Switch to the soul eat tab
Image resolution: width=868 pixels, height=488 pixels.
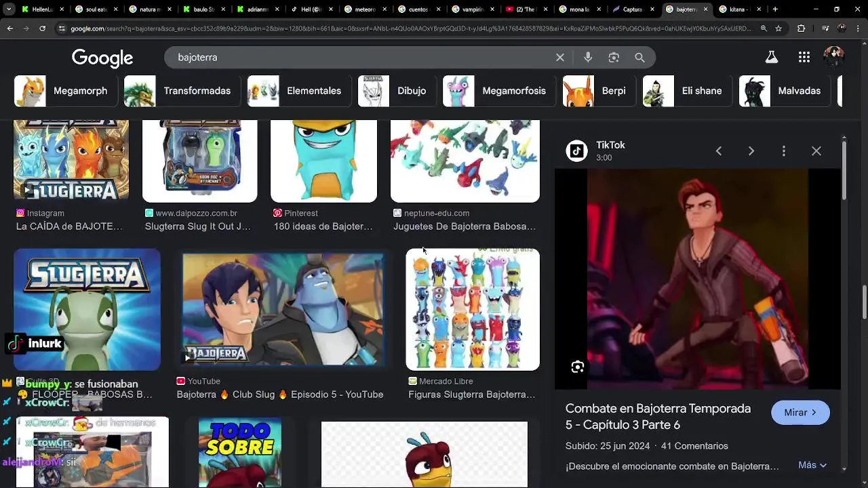tap(96, 9)
